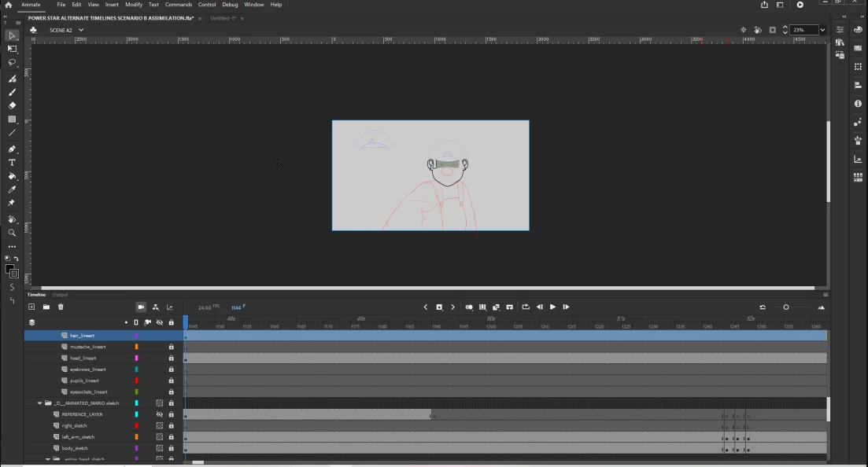Viewport: 868px width, 467px height.
Task: Open the Commands menu
Action: [x=179, y=5]
